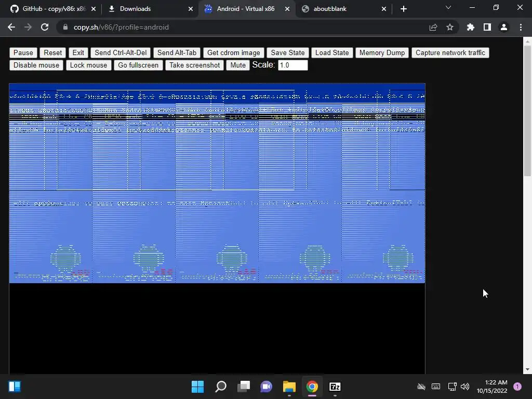Screen dimensions: 532x399
Task: Mute the emulator audio
Action: click(x=238, y=65)
